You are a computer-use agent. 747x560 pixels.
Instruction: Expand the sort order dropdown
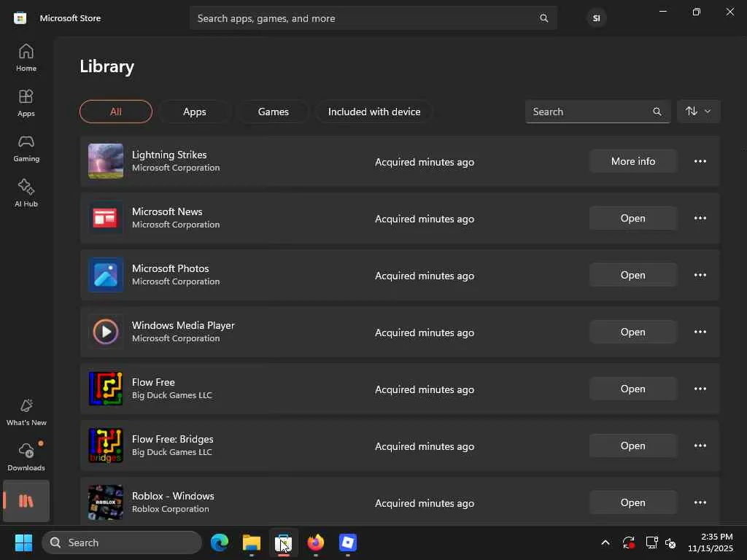point(698,112)
